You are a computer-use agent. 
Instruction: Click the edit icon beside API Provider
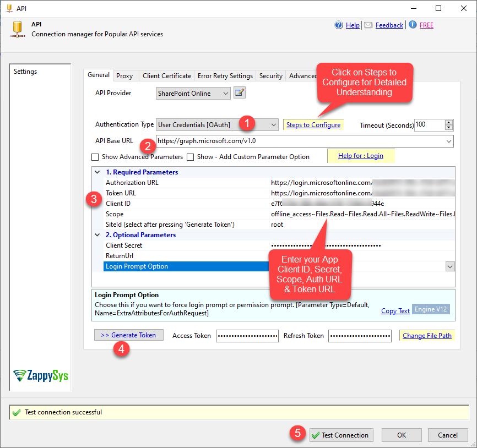pyautogui.click(x=240, y=92)
